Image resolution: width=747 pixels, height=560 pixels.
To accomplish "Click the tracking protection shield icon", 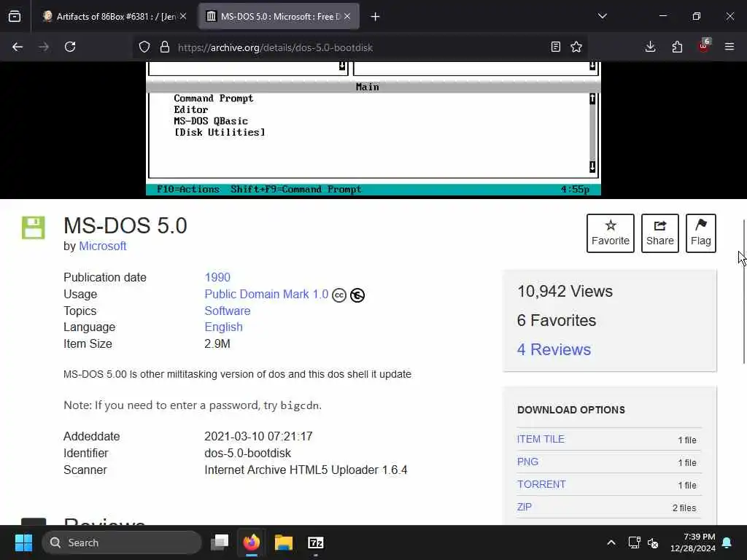I will (144, 47).
